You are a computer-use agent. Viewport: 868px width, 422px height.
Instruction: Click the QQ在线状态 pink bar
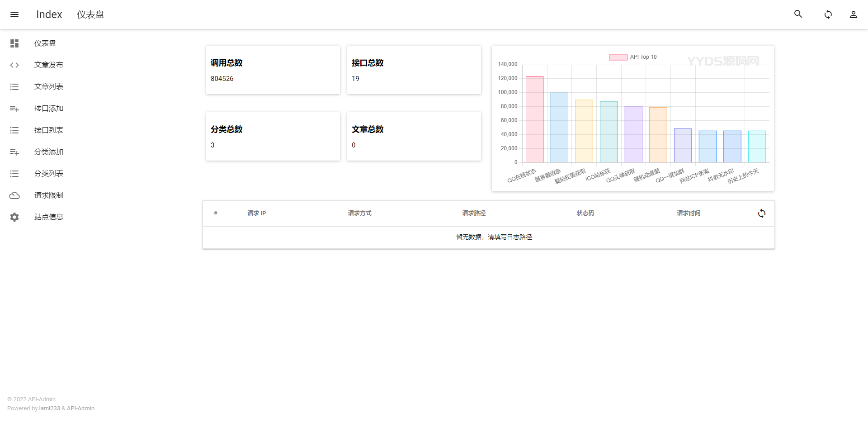click(534, 120)
